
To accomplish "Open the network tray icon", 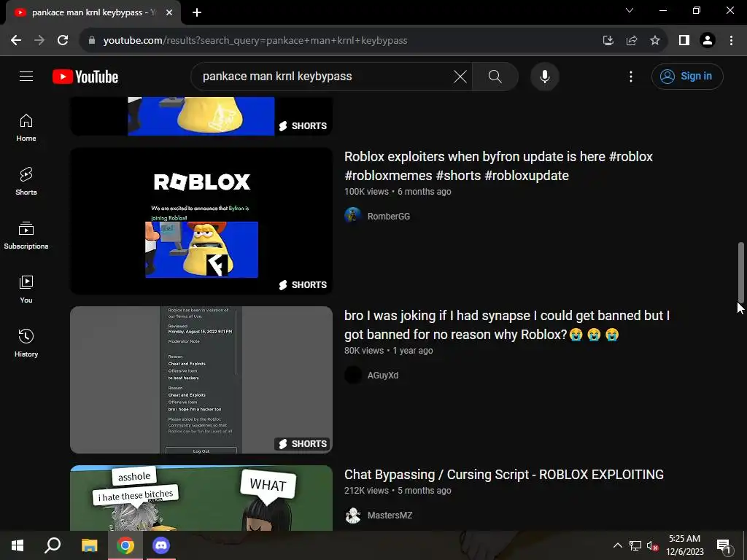I will 635,545.
